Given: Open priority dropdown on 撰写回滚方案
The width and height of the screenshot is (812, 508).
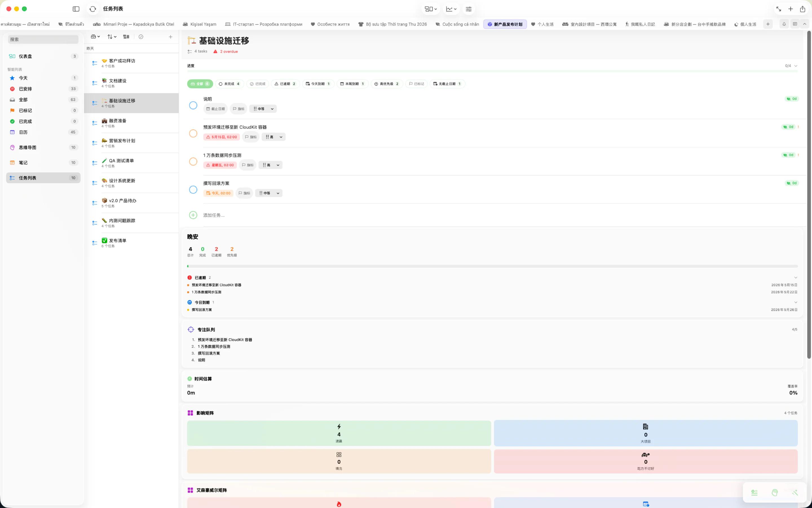Looking at the screenshot, I should click(x=269, y=193).
